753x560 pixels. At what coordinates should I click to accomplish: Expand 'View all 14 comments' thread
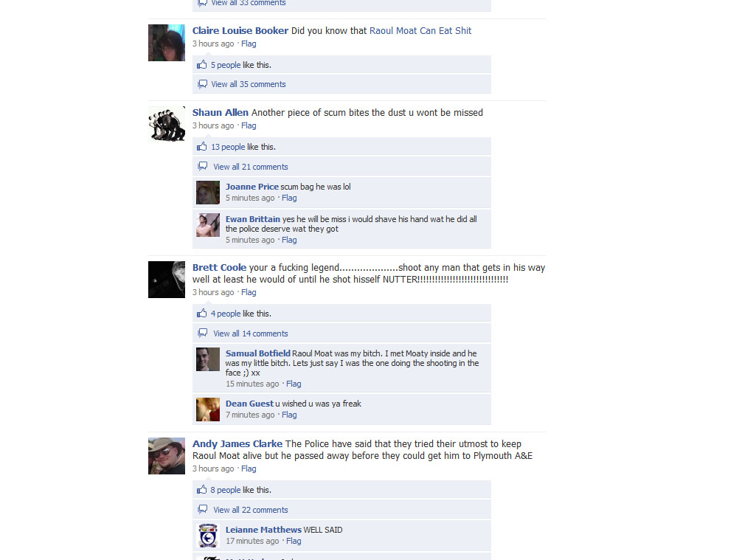[x=251, y=333]
